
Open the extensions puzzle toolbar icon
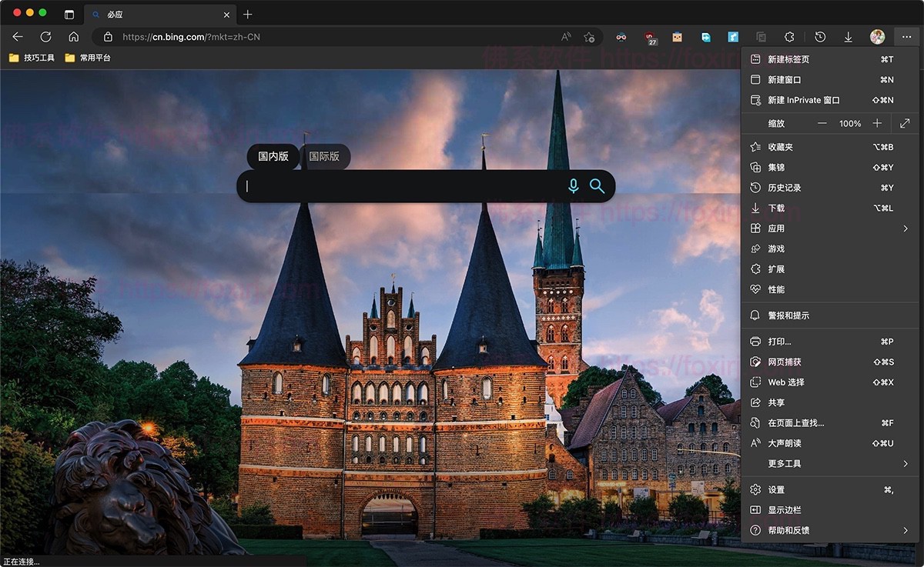(789, 37)
